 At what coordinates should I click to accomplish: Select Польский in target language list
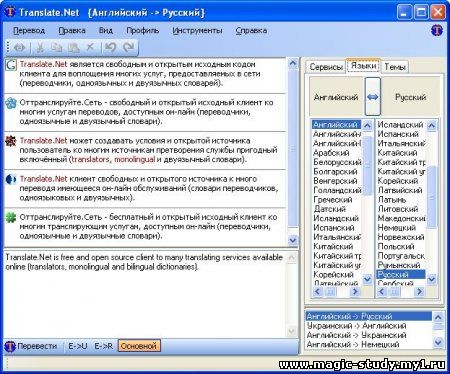401,247
